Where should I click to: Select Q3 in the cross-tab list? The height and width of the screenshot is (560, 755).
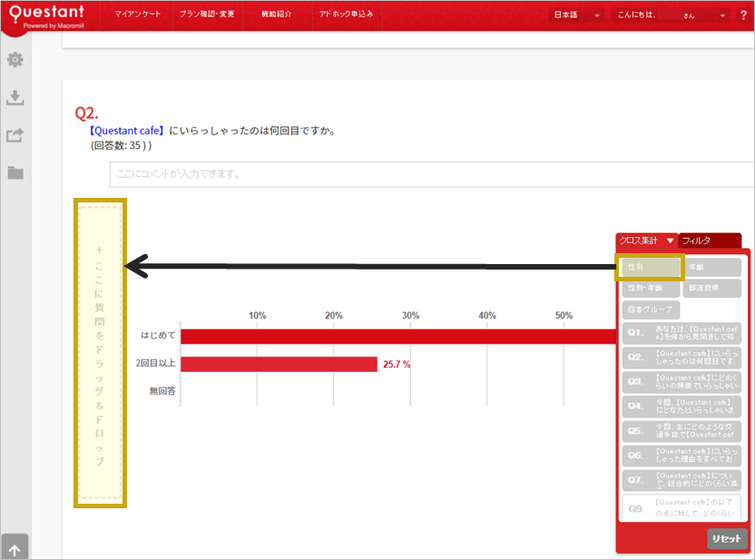pyautogui.click(x=681, y=382)
